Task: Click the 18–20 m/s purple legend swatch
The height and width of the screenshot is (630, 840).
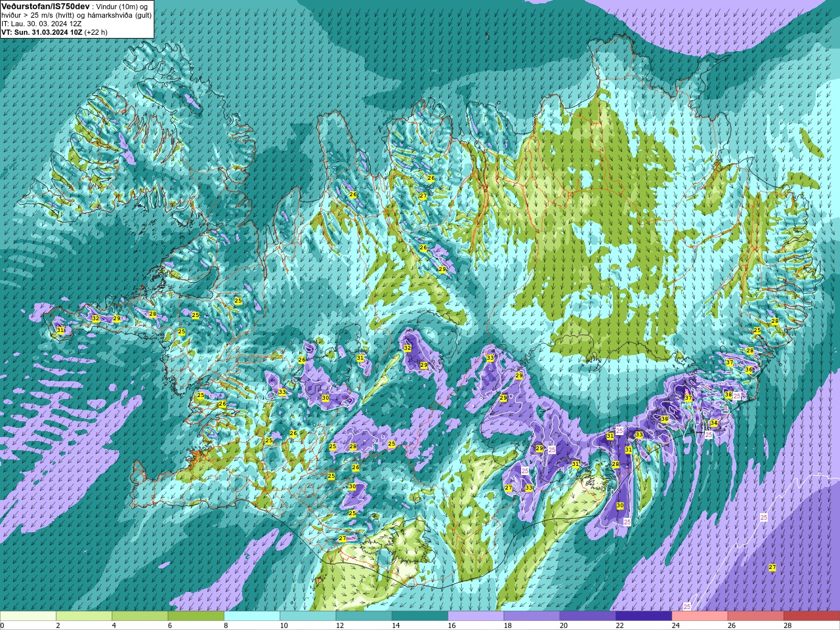Action: [x=532, y=616]
